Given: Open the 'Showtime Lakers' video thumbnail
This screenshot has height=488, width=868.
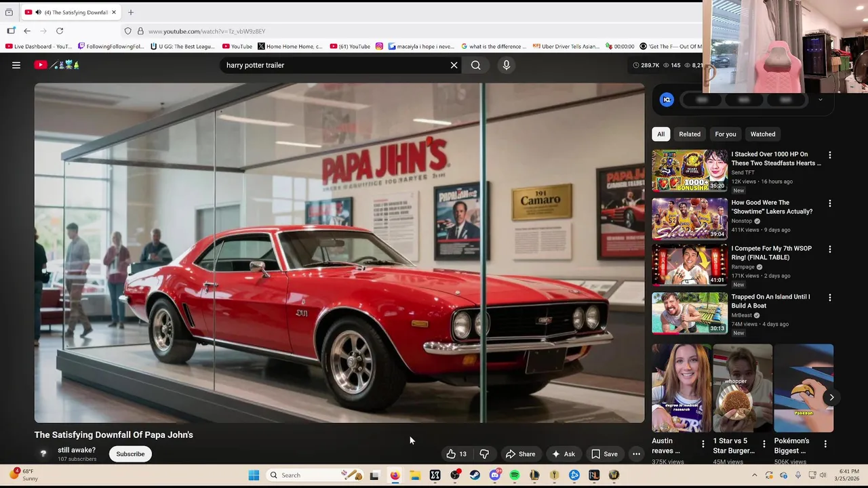Looking at the screenshot, I should 690,219.
